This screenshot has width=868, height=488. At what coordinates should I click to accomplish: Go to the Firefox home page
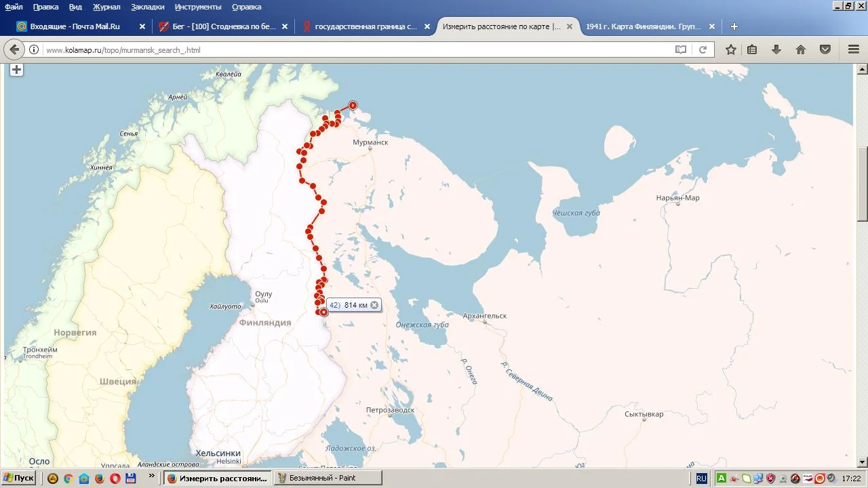801,49
